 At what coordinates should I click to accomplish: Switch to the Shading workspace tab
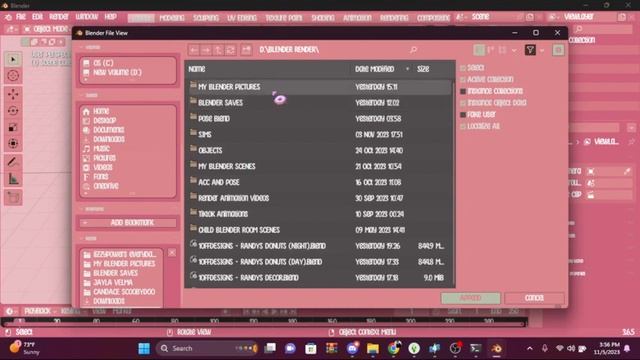click(323, 18)
